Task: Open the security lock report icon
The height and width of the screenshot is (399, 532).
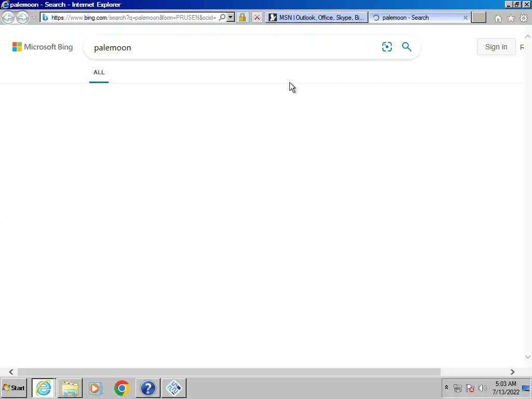Action: [x=242, y=17]
